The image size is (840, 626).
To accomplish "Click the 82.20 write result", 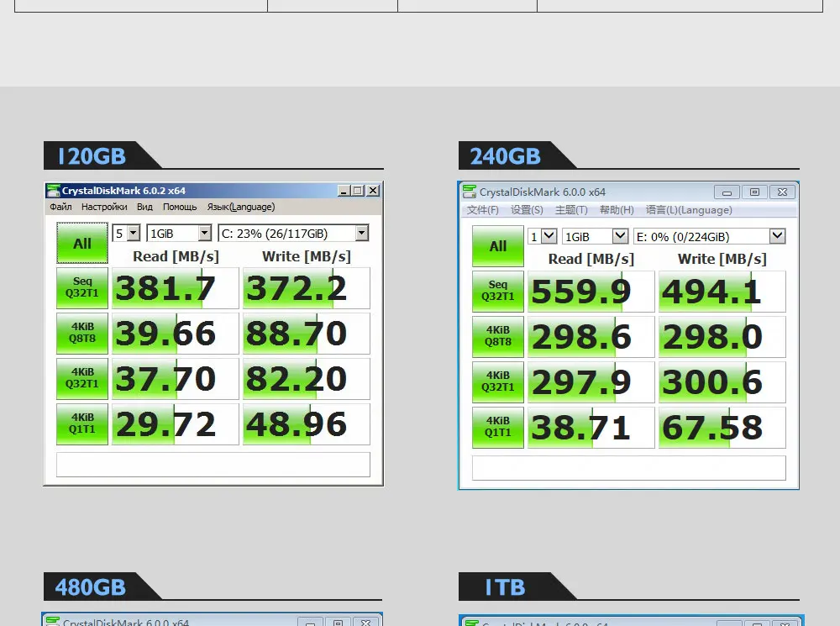I will [x=307, y=379].
